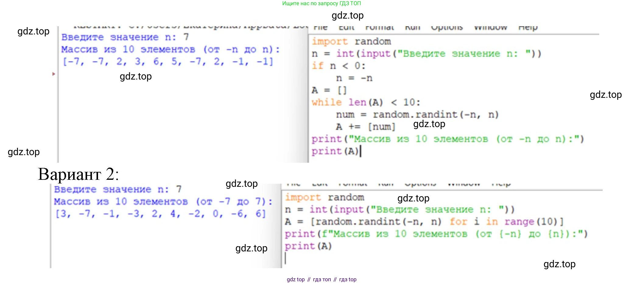Click the green 'Ищите нас по запросу ГДЗ ТОП' text
This screenshot has width=644, height=284.
322,3
